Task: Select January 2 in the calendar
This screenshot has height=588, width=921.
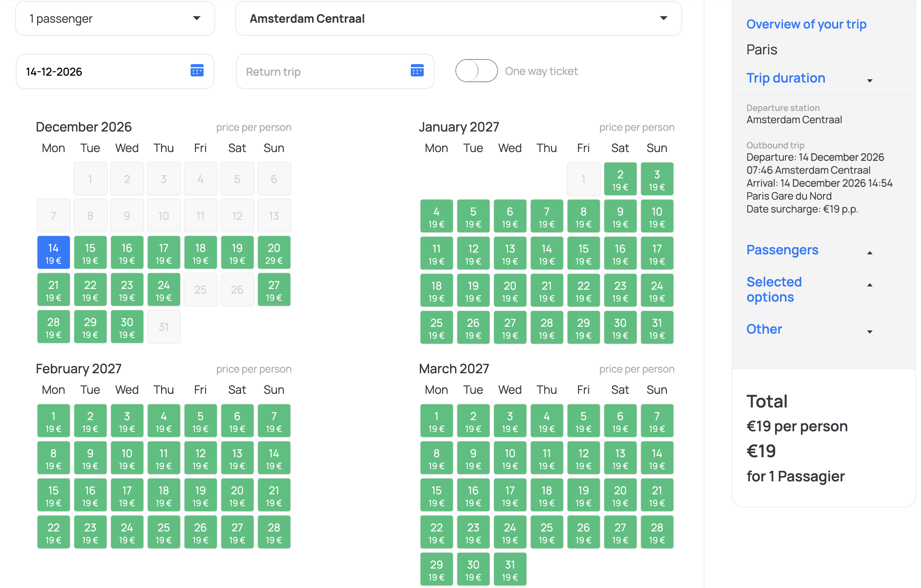Action: 620,179
